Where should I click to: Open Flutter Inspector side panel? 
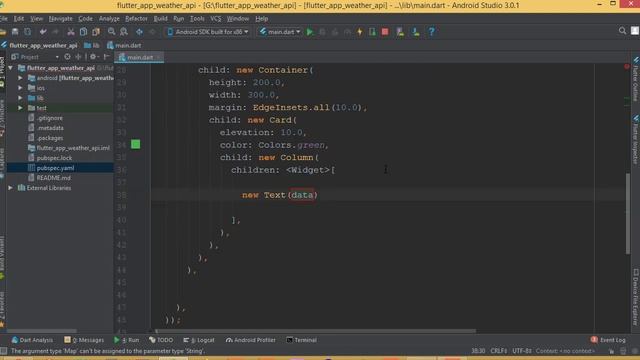click(636, 140)
